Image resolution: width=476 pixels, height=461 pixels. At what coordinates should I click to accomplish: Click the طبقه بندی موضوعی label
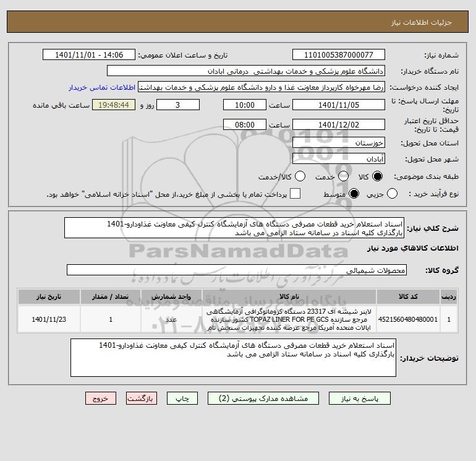click(426, 176)
